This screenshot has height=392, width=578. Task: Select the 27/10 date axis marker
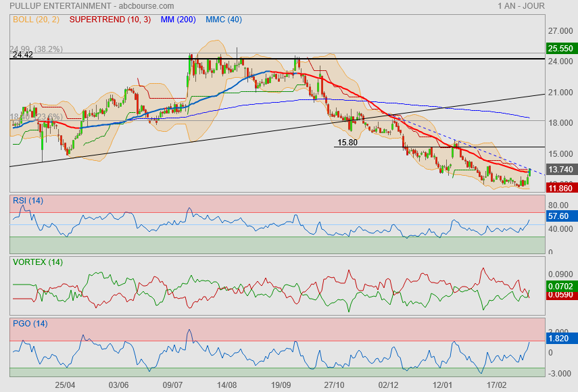[x=334, y=384]
